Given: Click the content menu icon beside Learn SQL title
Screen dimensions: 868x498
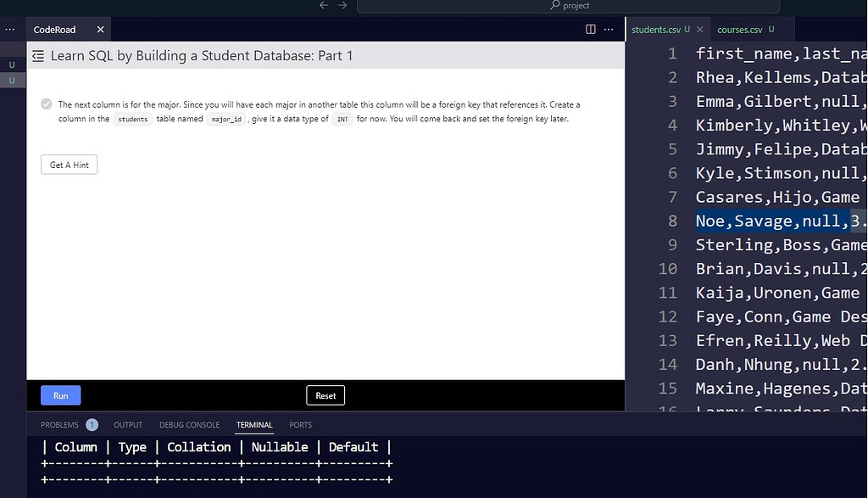Looking at the screenshot, I should point(38,54).
